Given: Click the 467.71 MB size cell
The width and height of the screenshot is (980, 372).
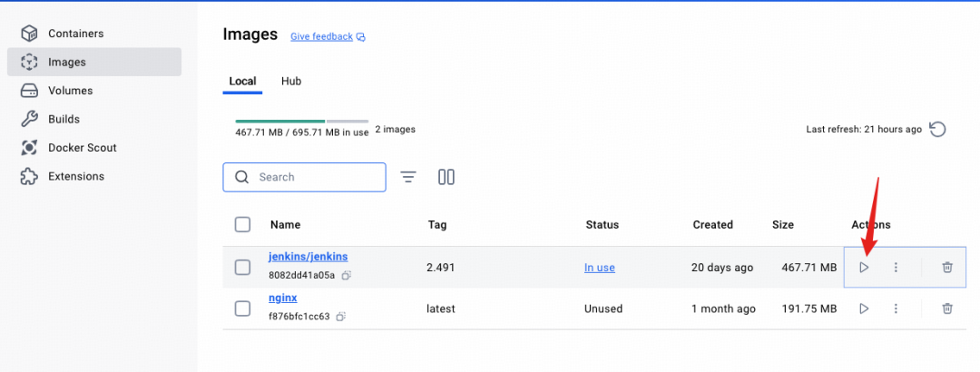Looking at the screenshot, I should point(808,268).
